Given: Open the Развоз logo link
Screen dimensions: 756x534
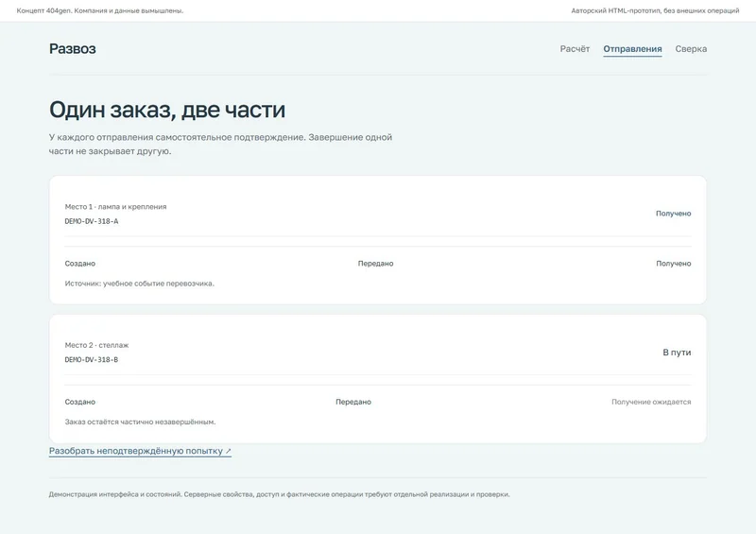Looking at the screenshot, I should 73,49.
